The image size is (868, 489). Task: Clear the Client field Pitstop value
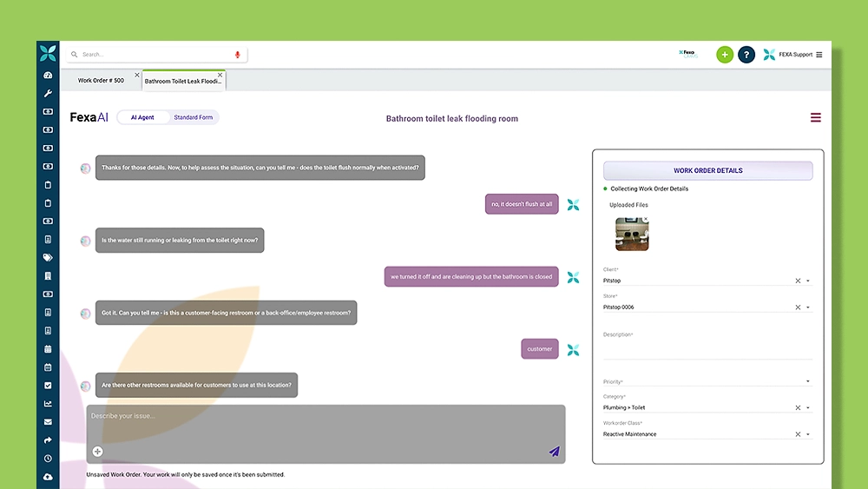click(x=798, y=281)
